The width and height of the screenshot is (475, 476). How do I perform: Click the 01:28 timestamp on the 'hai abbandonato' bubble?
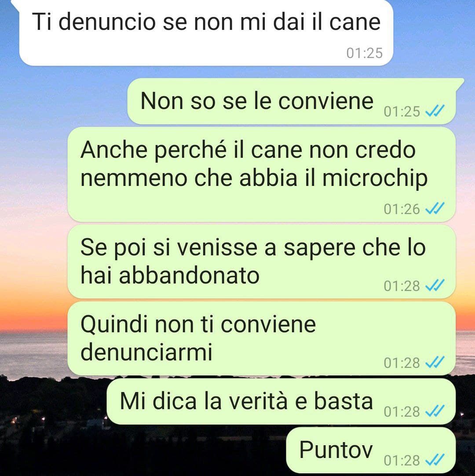tap(402, 286)
